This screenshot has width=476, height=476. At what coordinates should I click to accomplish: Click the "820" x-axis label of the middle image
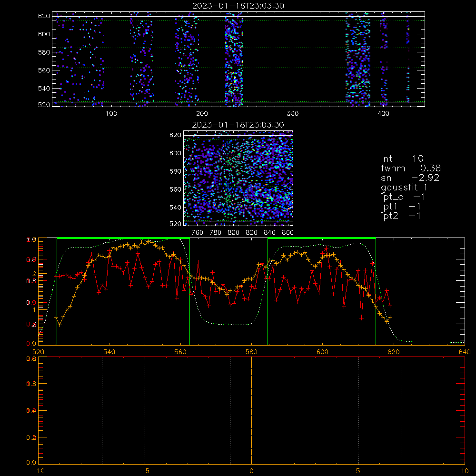[x=251, y=233]
